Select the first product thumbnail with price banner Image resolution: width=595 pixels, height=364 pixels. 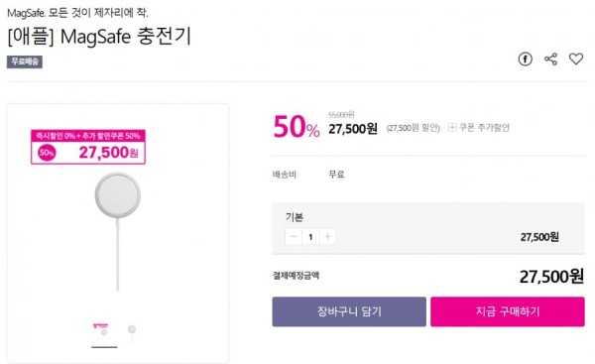[104, 332]
